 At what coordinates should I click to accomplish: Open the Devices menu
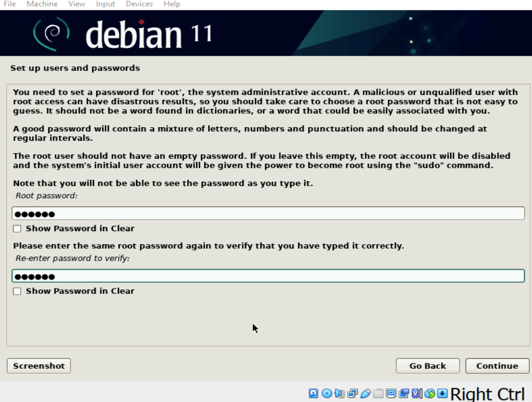pyautogui.click(x=139, y=4)
